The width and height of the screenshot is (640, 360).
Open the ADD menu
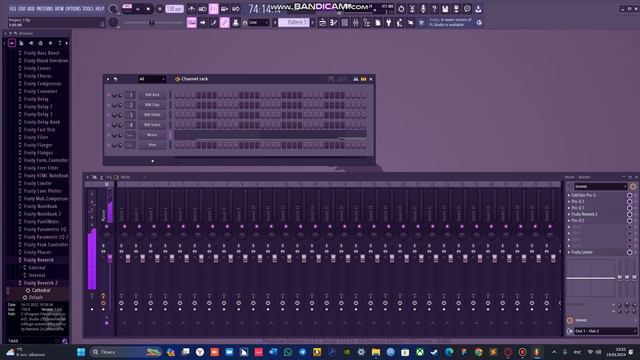[x=31, y=9]
